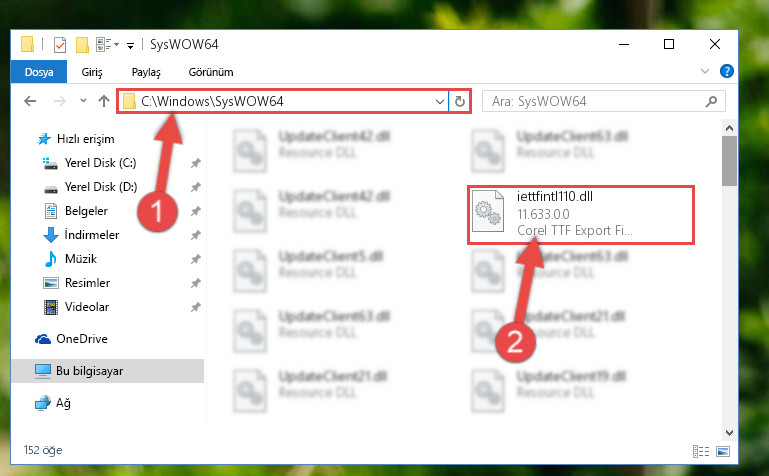
Task: Go up one folder level arrow
Action: 103,101
